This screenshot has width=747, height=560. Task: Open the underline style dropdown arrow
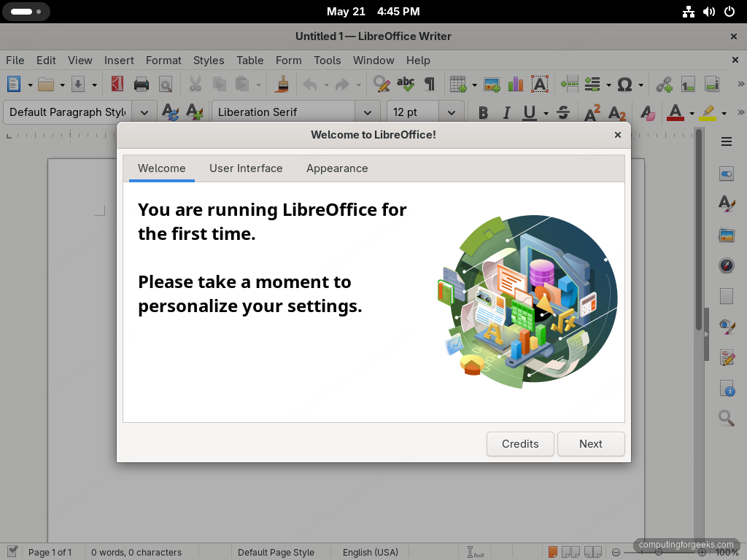click(546, 113)
